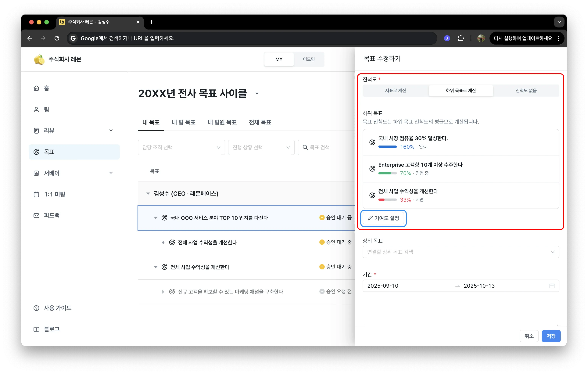Open 사용 가이드 from the sidebar

pos(74,308)
